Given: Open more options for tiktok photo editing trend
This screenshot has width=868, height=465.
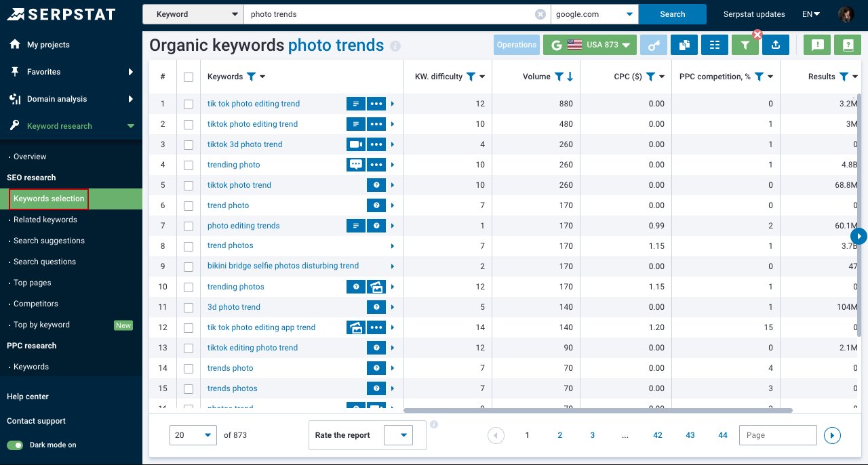Looking at the screenshot, I should point(376,124).
